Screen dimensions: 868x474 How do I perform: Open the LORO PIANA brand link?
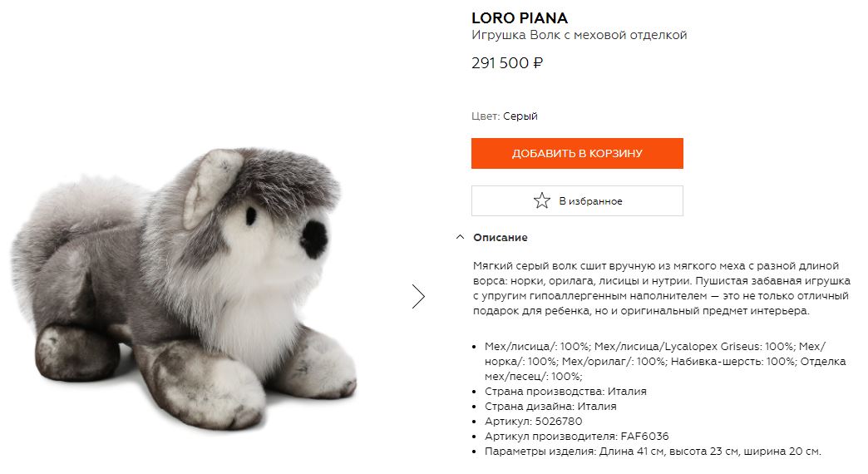[520, 18]
